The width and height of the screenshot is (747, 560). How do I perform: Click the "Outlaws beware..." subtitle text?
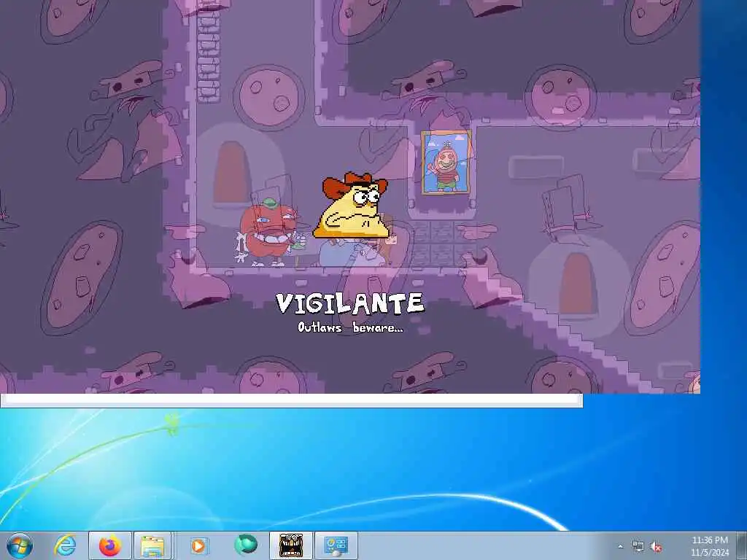[x=350, y=327]
